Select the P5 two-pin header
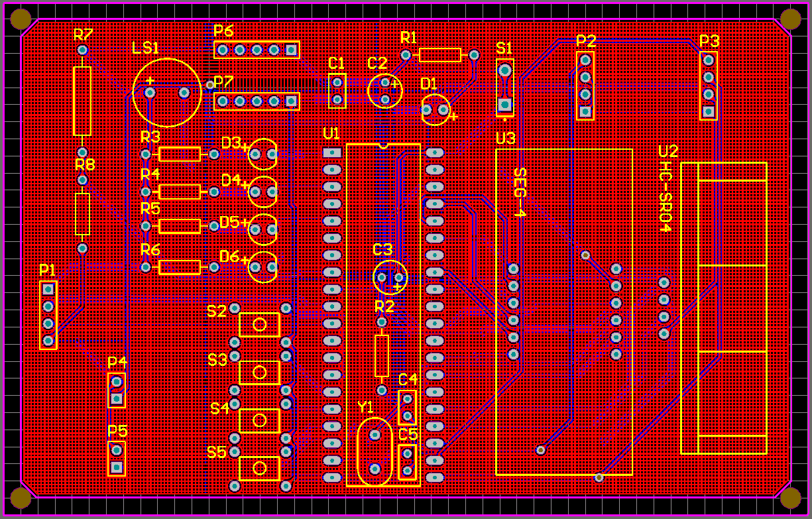Screen dimensions: 812x519 pos(117,459)
